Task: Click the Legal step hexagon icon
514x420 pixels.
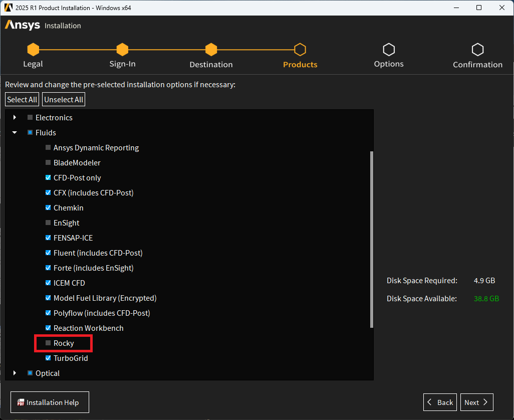Action: [x=33, y=50]
